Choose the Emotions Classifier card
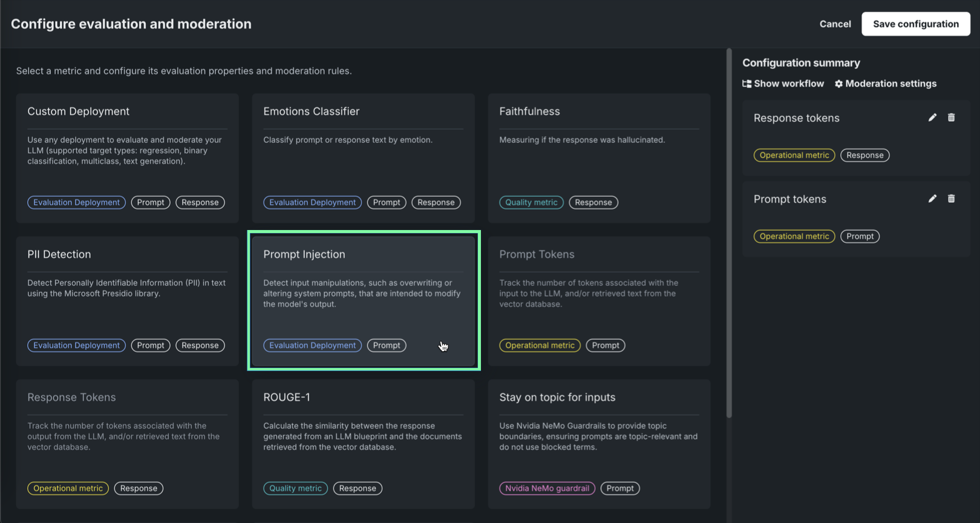Image resolution: width=980 pixels, height=523 pixels. [x=363, y=157]
